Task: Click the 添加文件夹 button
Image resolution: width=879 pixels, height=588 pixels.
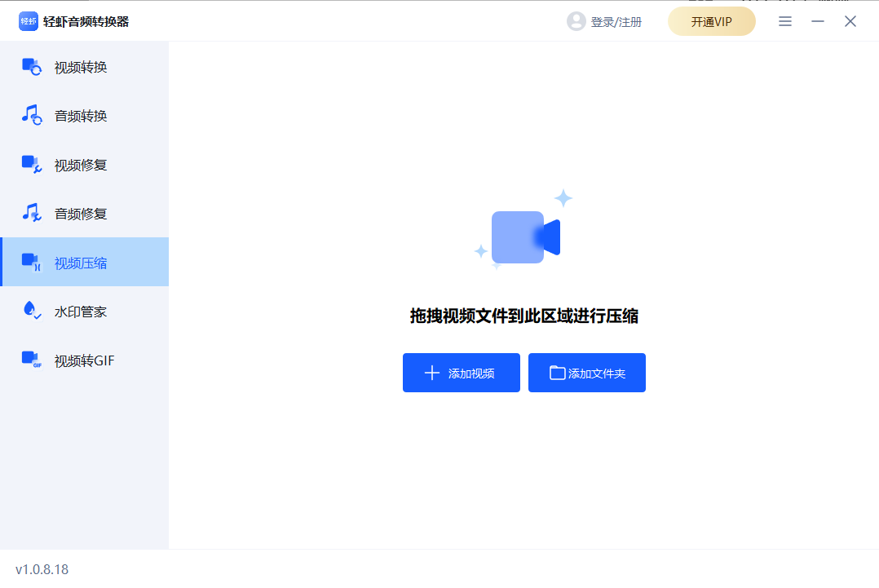Action: pos(586,373)
